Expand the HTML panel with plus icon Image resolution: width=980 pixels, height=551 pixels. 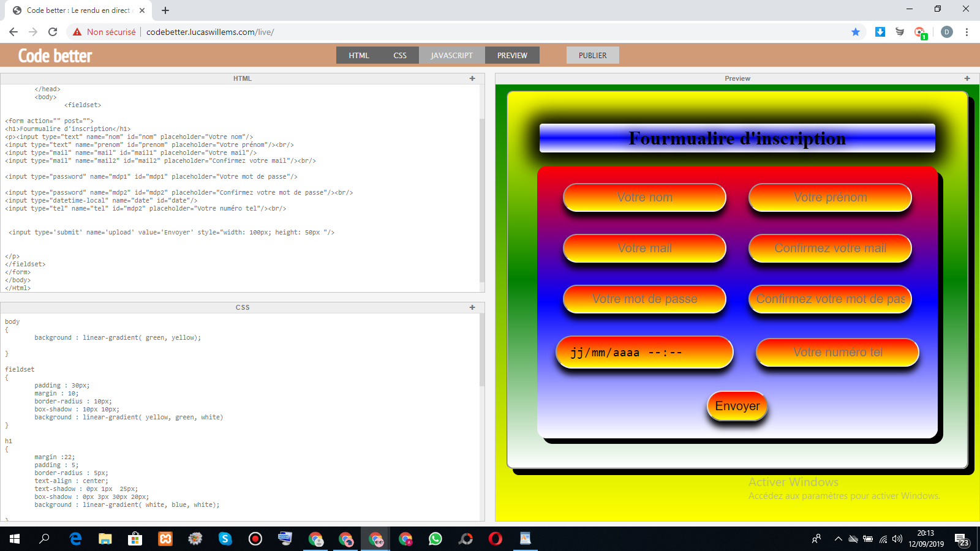472,78
